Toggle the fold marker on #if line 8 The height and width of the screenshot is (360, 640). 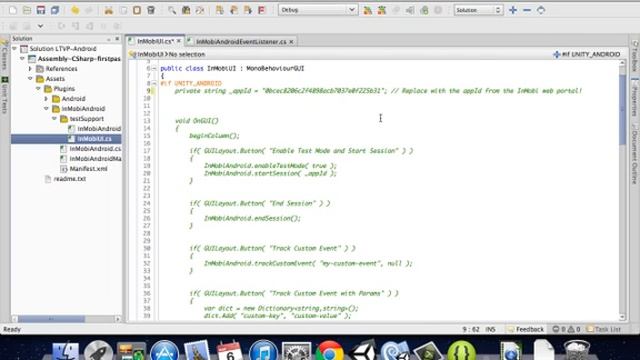coord(154,83)
